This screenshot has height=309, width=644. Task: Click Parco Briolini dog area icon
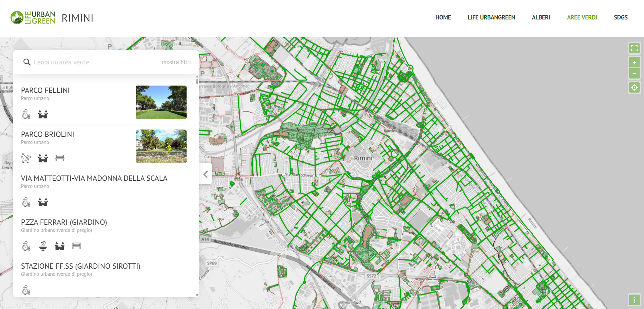click(26, 158)
